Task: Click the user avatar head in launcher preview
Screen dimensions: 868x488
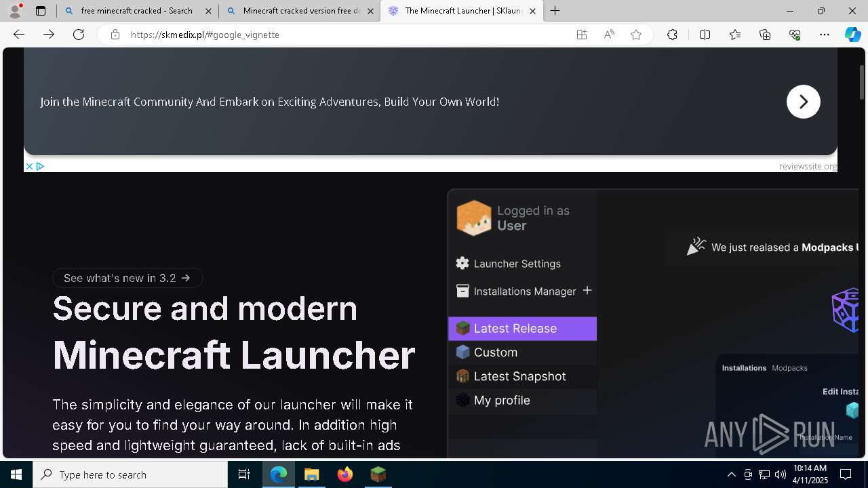Action: coord(473,218)
